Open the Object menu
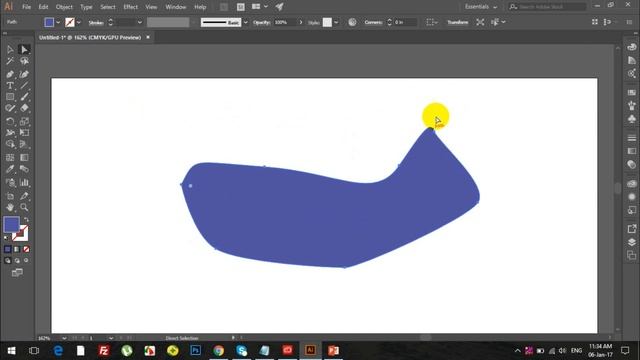Screen dimensions: 640x360 pyautogui.click(x=64, y=7)
